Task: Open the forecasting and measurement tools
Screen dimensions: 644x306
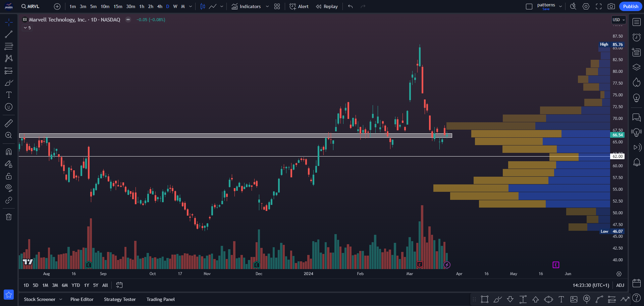Action: click(9, 71)
